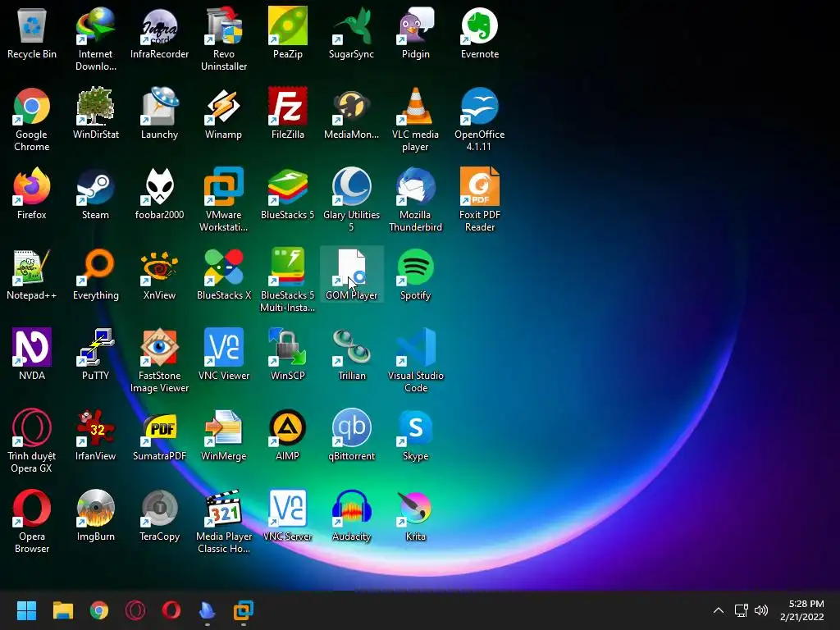The height and width of the screenshot is (630, 840).
Task: Click the Launchy desktop icon
Action: pyautogui.click(x=160, y=106)
